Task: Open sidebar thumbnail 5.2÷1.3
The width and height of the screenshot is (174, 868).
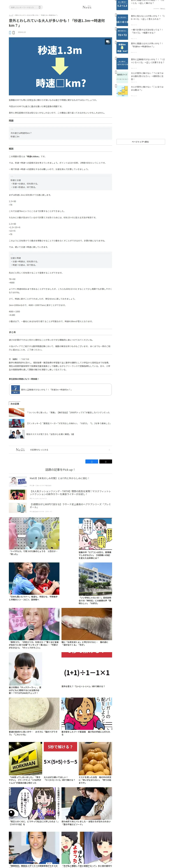Action: [x=122, y=5]
